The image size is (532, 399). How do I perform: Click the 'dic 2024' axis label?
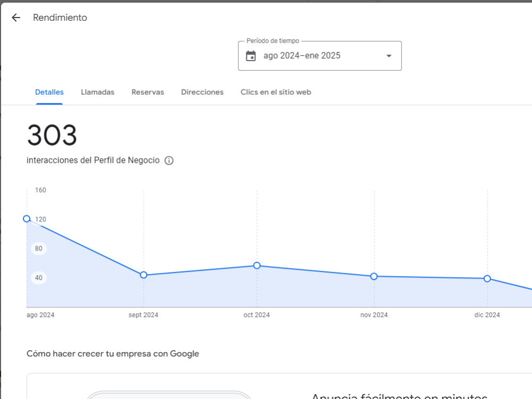tap(487, 315)
